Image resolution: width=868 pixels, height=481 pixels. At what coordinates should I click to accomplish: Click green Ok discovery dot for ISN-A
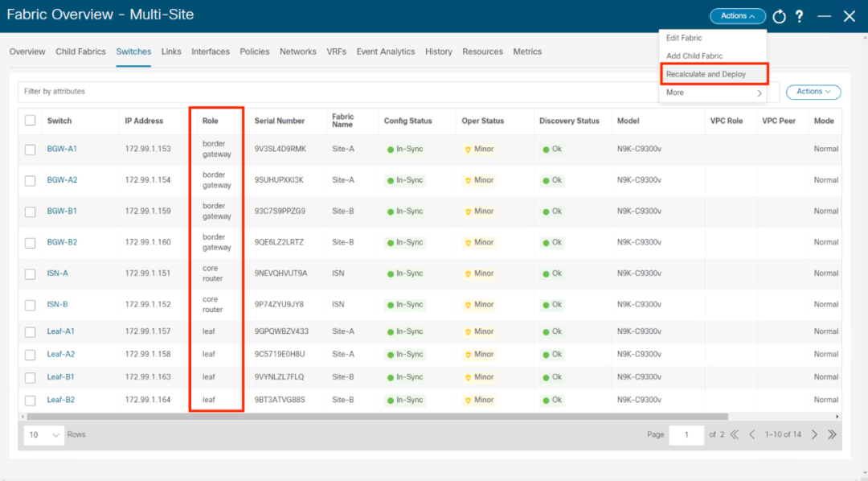click(x=546, y=273)
